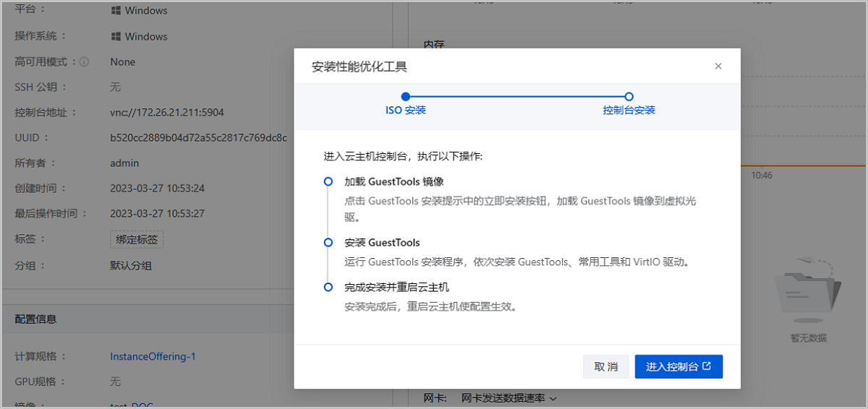Click the 绑定标签 button

point(137,239)
